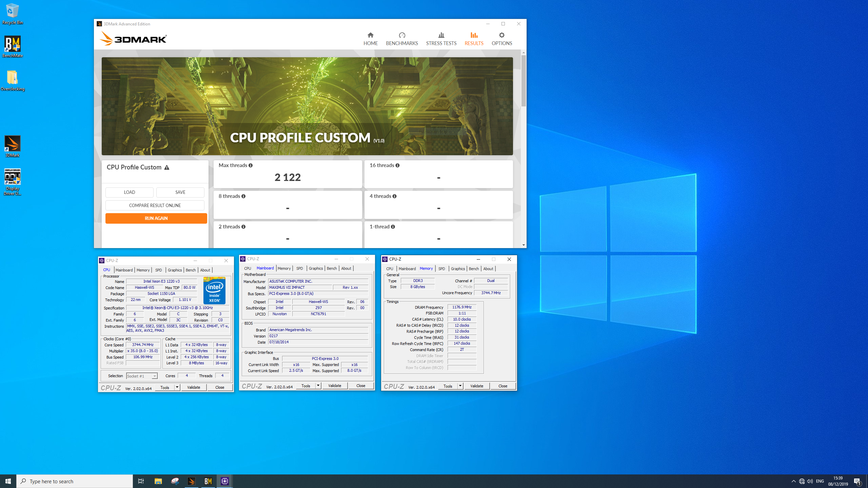The width and height of the screenshot is (868, 488).
Task: Open RESULTS section in 3DMark
Action: 474,39
